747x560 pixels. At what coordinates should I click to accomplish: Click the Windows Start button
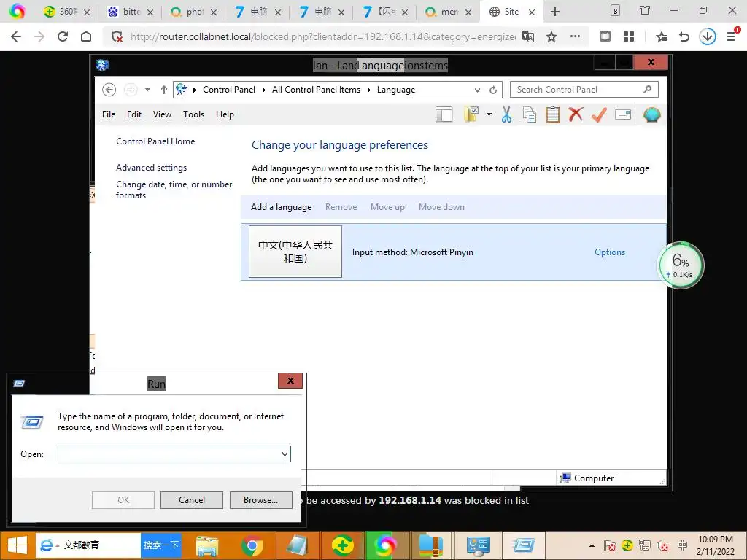(x=18, y=545)
